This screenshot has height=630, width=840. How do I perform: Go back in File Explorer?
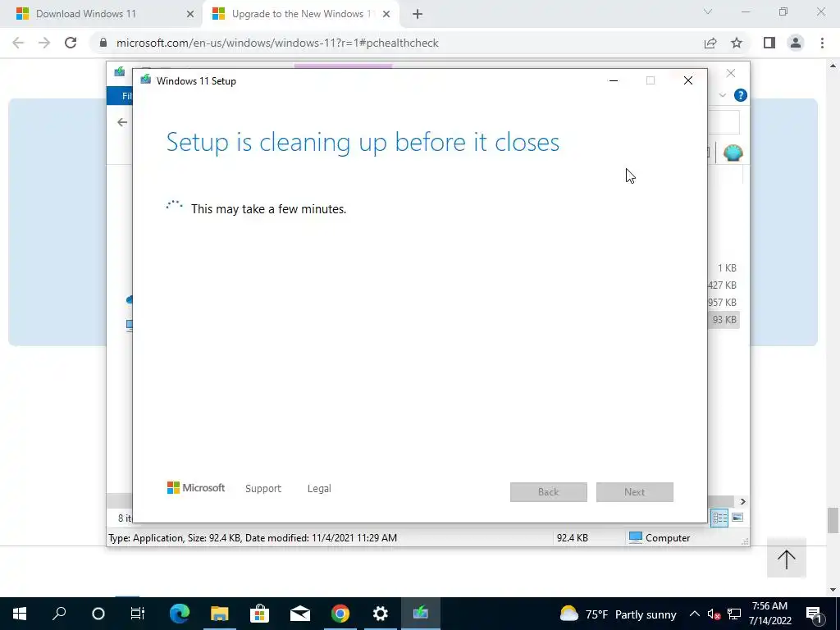point(122,122)
